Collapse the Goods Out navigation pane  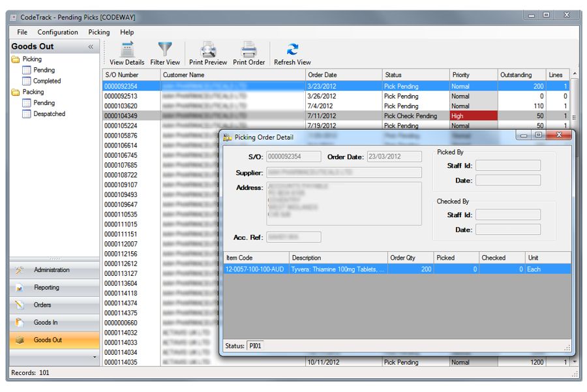point(91,47)
